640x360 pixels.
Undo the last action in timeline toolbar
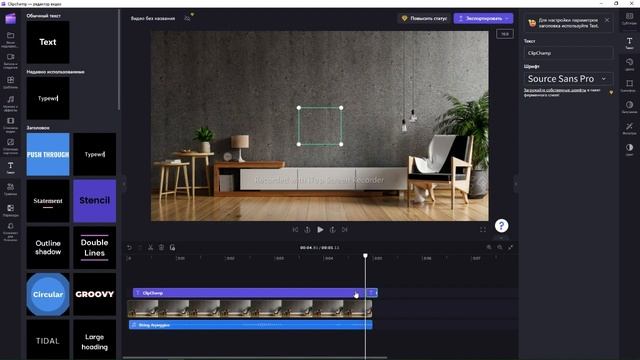(129, 247)
